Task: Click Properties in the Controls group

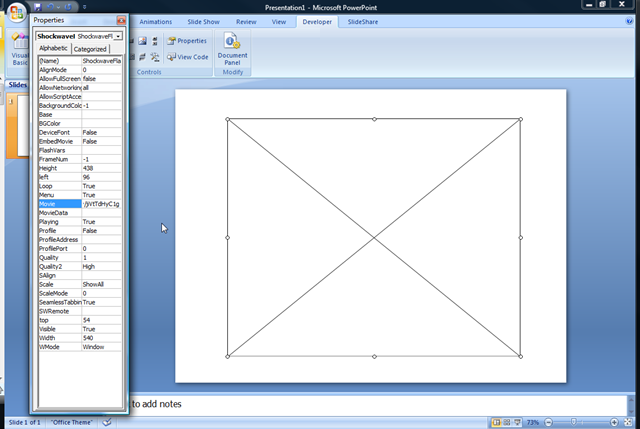Action: coord(187,41)
